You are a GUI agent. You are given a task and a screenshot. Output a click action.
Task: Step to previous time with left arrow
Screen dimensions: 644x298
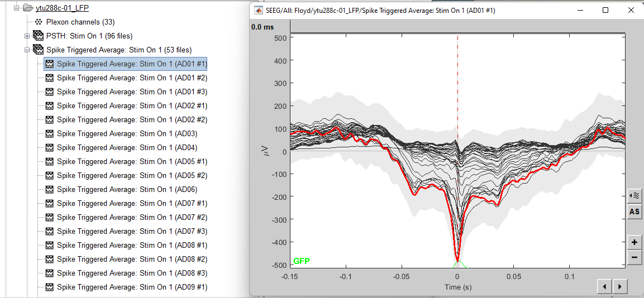click(x=604, y=287)
